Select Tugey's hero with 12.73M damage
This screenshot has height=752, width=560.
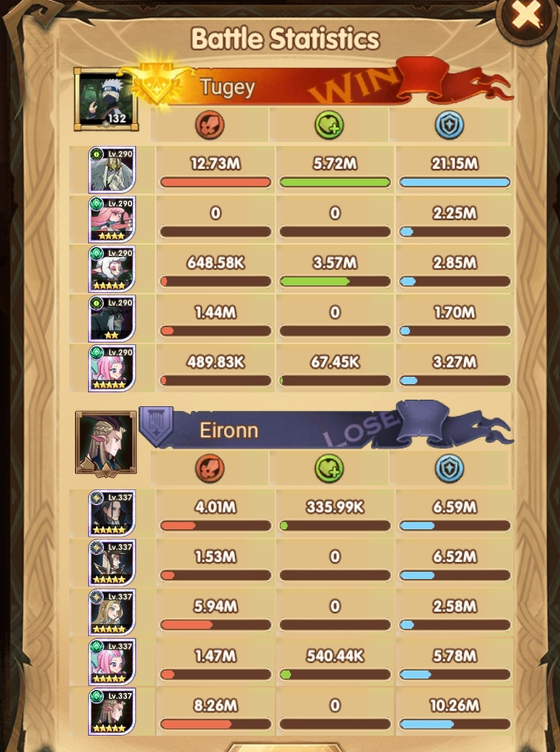(112, 170)
